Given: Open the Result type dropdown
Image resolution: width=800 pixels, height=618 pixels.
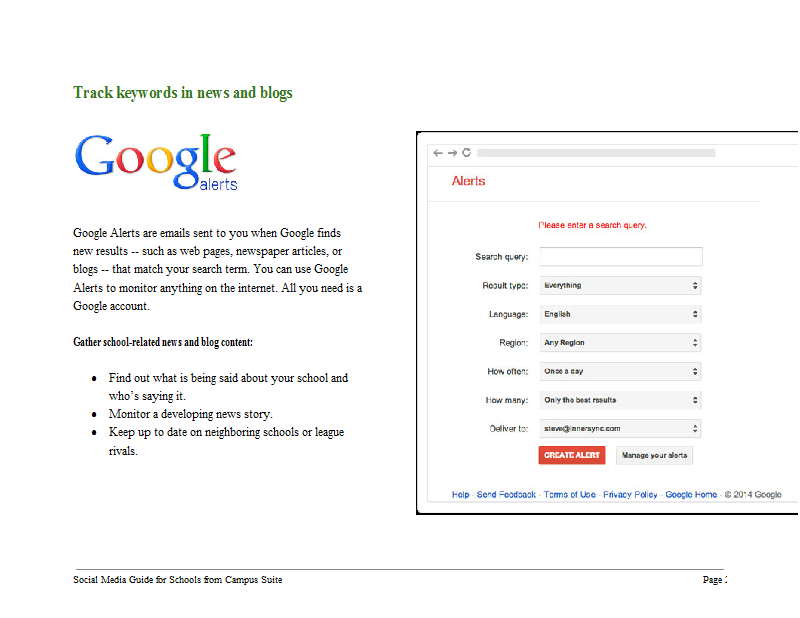Looking at the screenshot, I should point(620,285).
